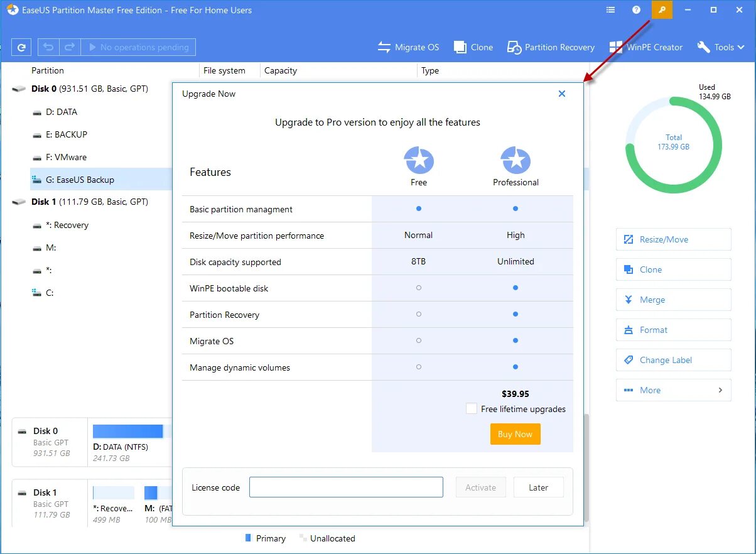Click the Unallocated legend color swatch
The image size is (756, 554).
[303, 538]
